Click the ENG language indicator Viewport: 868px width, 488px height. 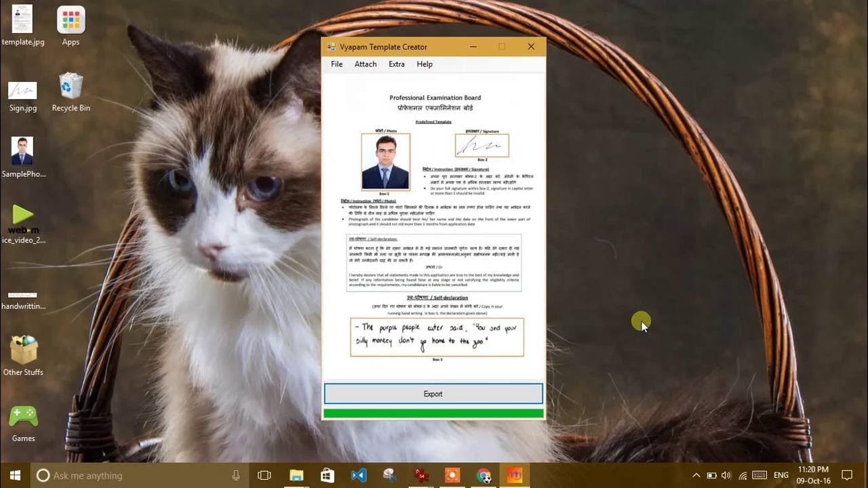click(781, 476)
